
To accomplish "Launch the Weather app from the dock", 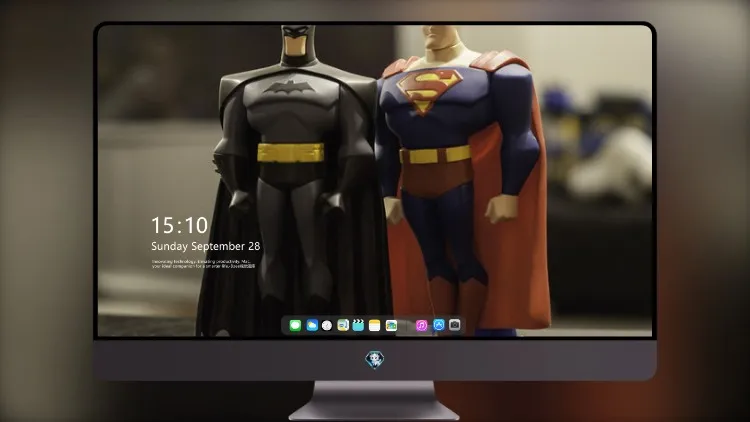I will coord(312,325).
